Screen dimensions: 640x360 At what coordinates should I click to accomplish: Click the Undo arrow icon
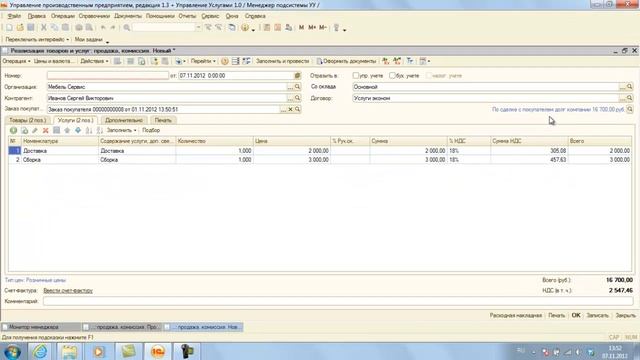(103, 28)
